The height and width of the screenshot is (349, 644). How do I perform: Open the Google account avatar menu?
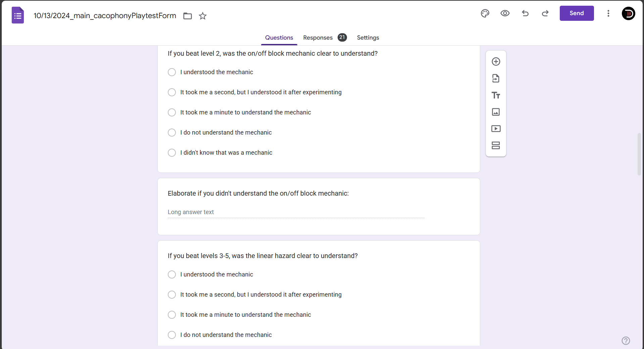point(628,13)
